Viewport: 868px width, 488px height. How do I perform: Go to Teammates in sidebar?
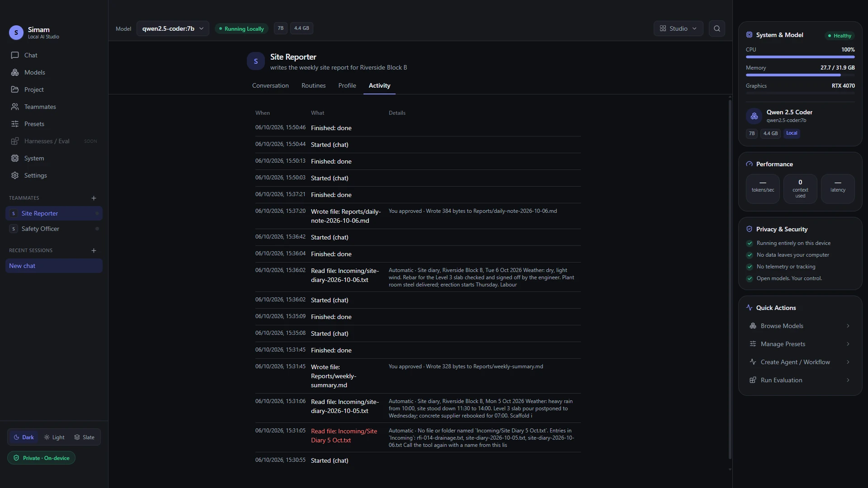[x=54, y=107]
